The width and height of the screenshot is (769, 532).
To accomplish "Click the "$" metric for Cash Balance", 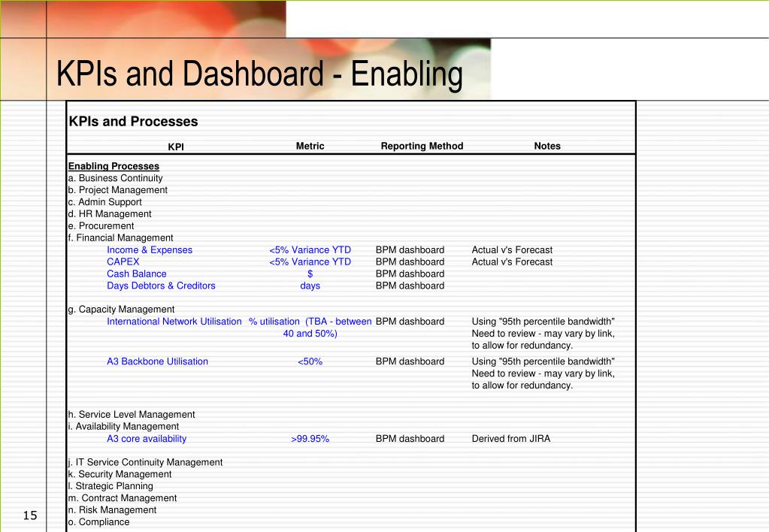I will (x=310, y=274).
